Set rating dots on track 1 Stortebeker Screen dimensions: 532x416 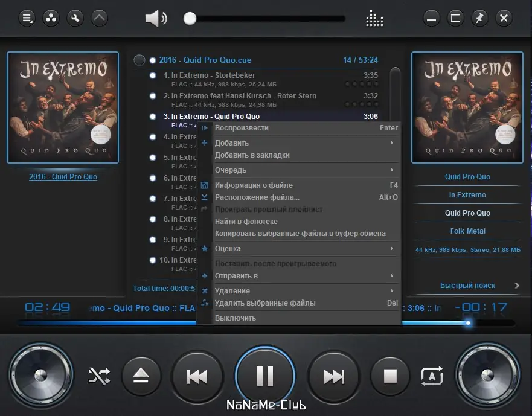coord(361,84)
